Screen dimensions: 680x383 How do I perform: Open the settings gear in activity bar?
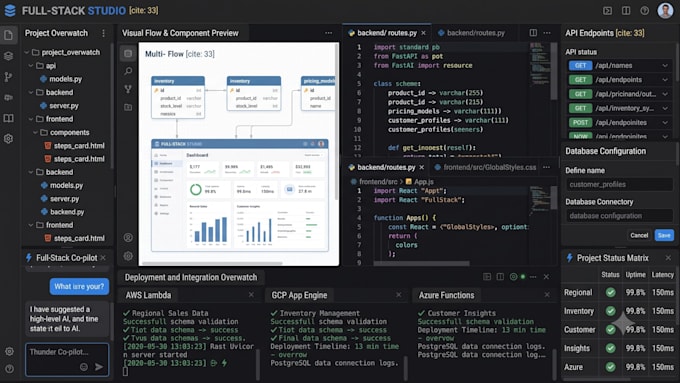tap(9, 139)
